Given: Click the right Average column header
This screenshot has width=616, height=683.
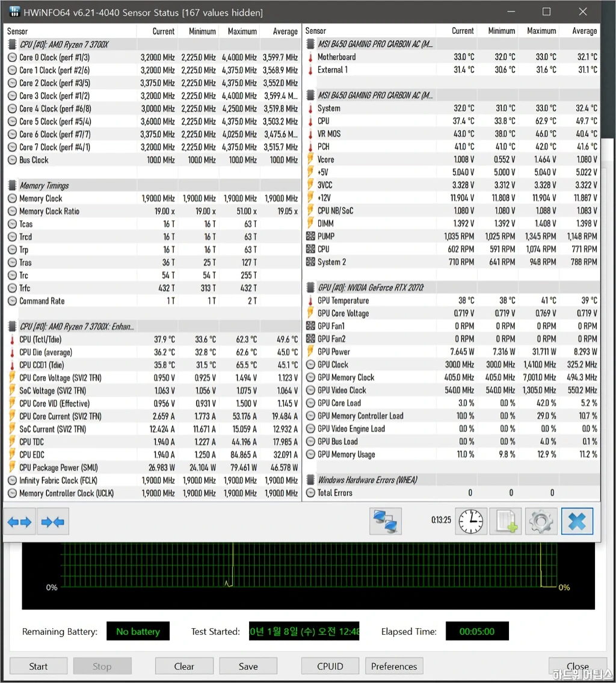Looking at the screenshot, I should click(x=580, y=31).
